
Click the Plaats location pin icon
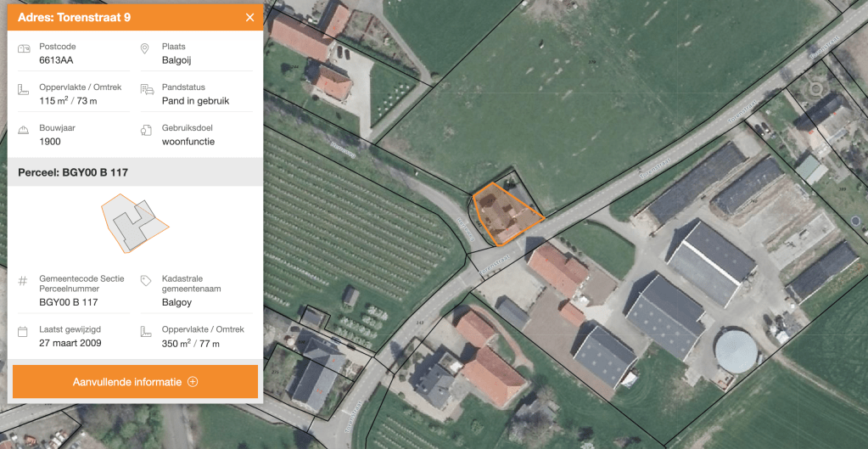[145, 49]
